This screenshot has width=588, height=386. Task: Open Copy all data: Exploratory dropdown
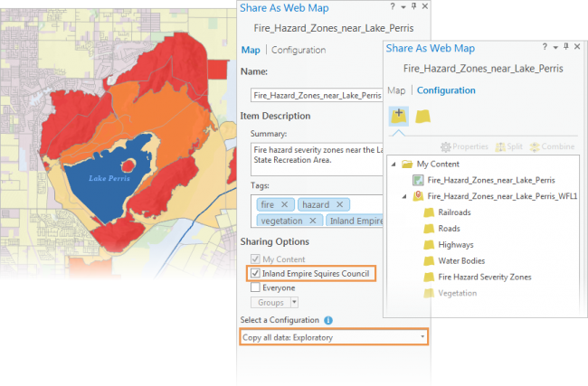[x=334, y=337]
